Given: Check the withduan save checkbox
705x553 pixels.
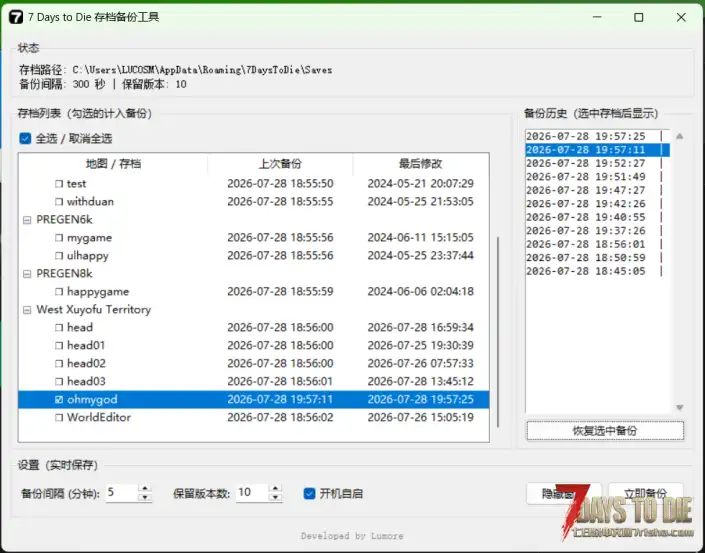Looking at the screenshot, I should pyautogui.click(x=59, y=202).
